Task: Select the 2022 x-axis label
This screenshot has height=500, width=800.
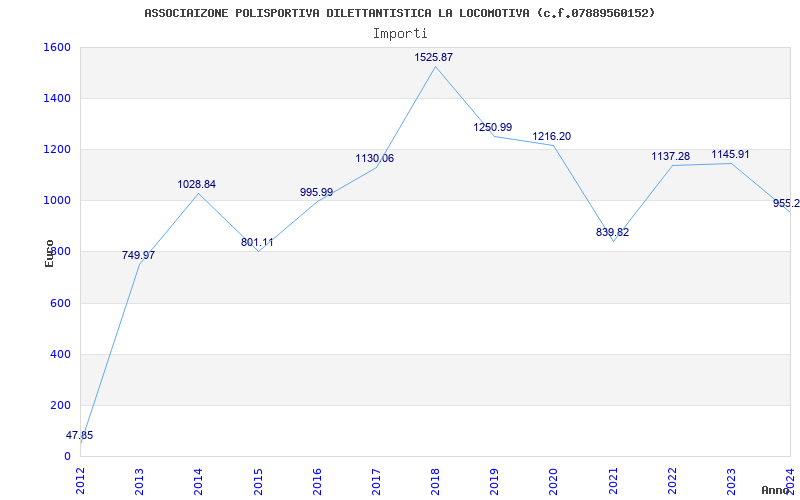Action: pos(672,481)
